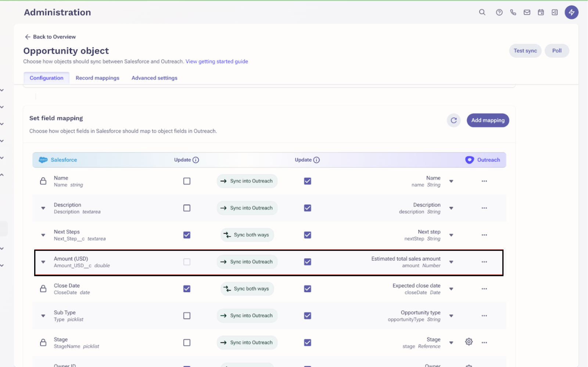Expand Salesforce Description field dropdown
This screenshot has width=588, height=367.
coord(43,208)
